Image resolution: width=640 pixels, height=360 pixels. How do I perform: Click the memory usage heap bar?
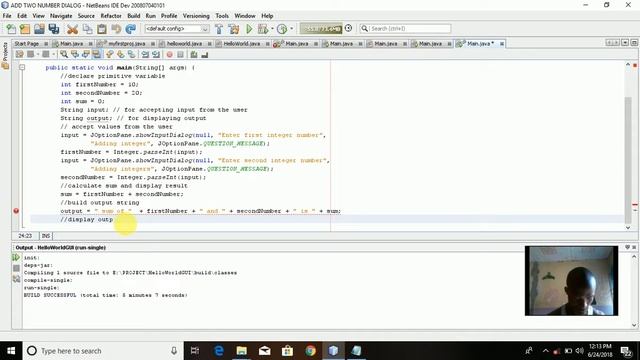(x=321, y=29)
